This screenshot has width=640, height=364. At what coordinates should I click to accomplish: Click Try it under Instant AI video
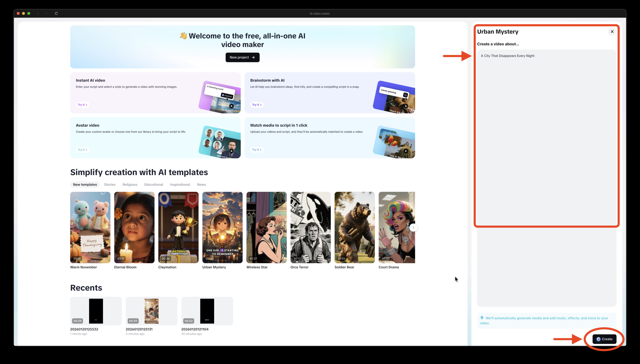point(82,105)
